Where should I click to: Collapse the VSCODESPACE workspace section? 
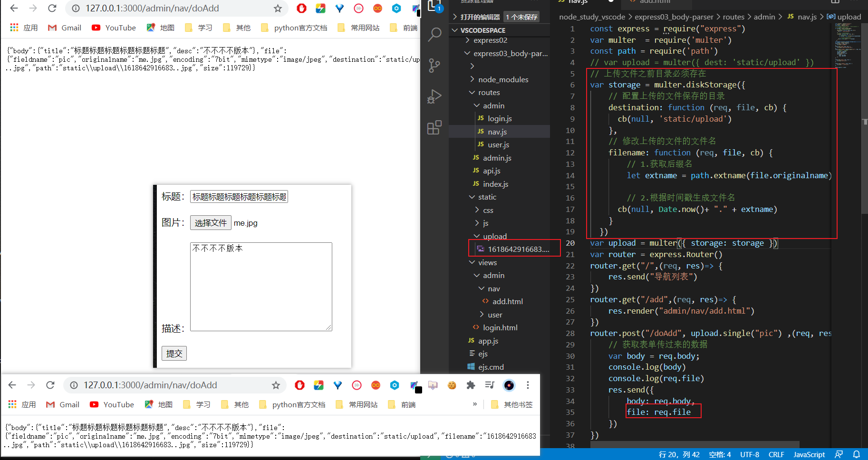coord(500,30)
